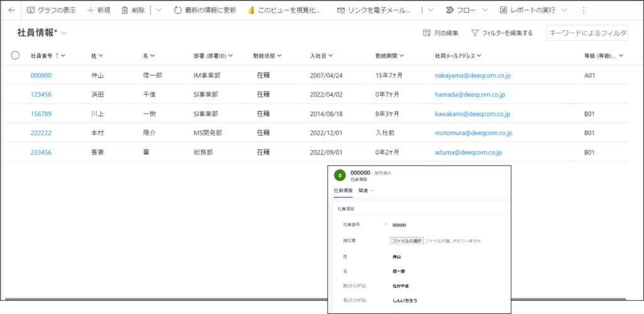The width and height of the screenshot is (644, 314).
Task: Open the more commands ellipsis menu
Action: [583, 11]
